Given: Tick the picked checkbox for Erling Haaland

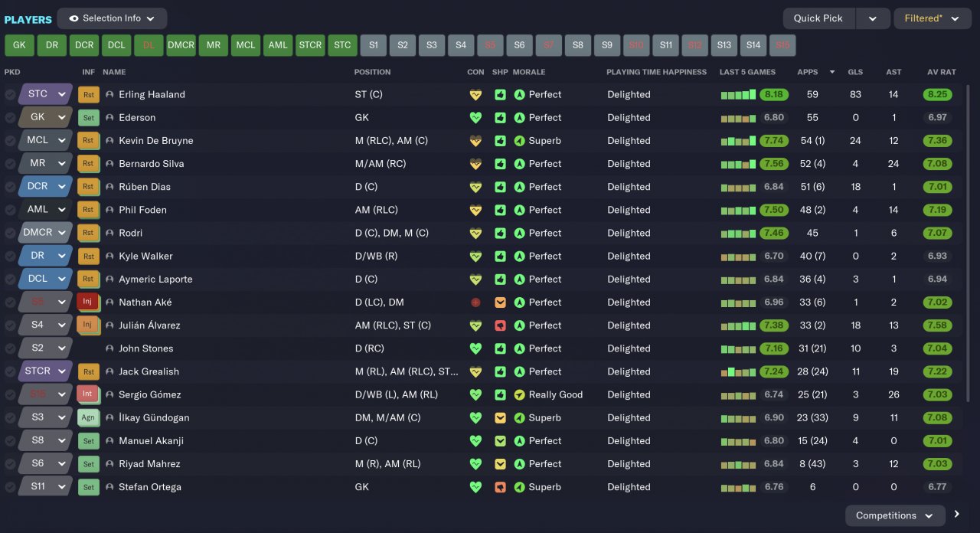Looking at the screenshot, I should pyautogui.click(x=10, y=95).
